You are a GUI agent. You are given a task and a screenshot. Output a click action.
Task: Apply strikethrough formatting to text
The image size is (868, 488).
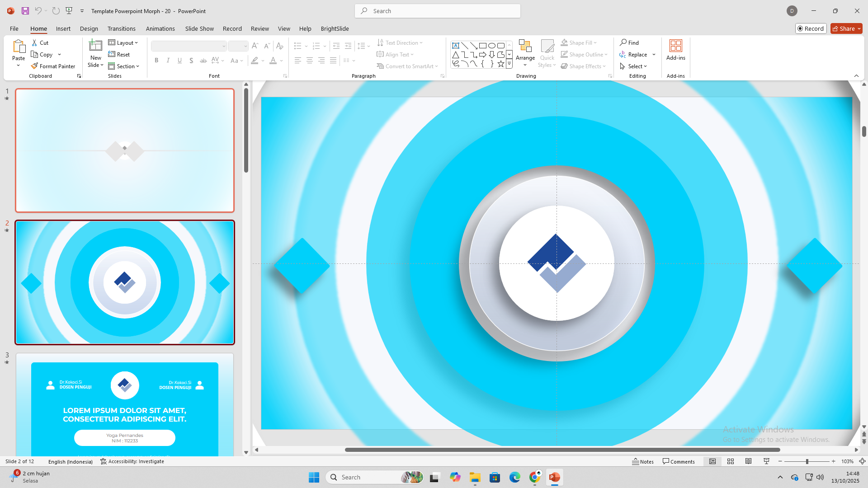pyautogui.click(x=203, y=60)
